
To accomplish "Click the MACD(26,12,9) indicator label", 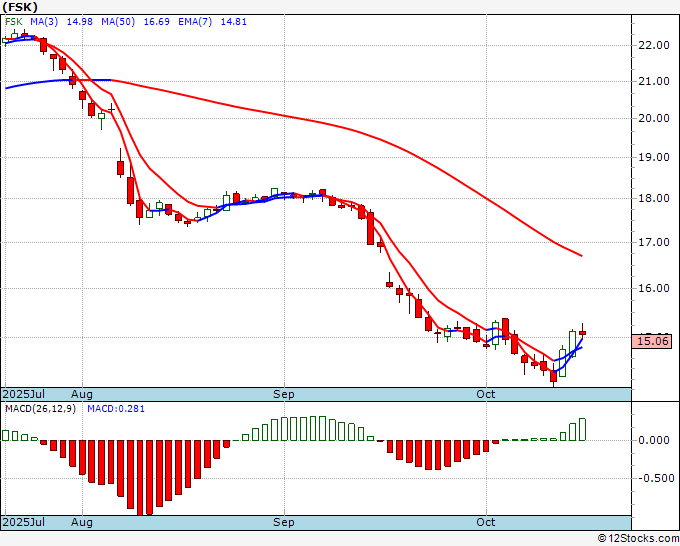I will 40,409.
